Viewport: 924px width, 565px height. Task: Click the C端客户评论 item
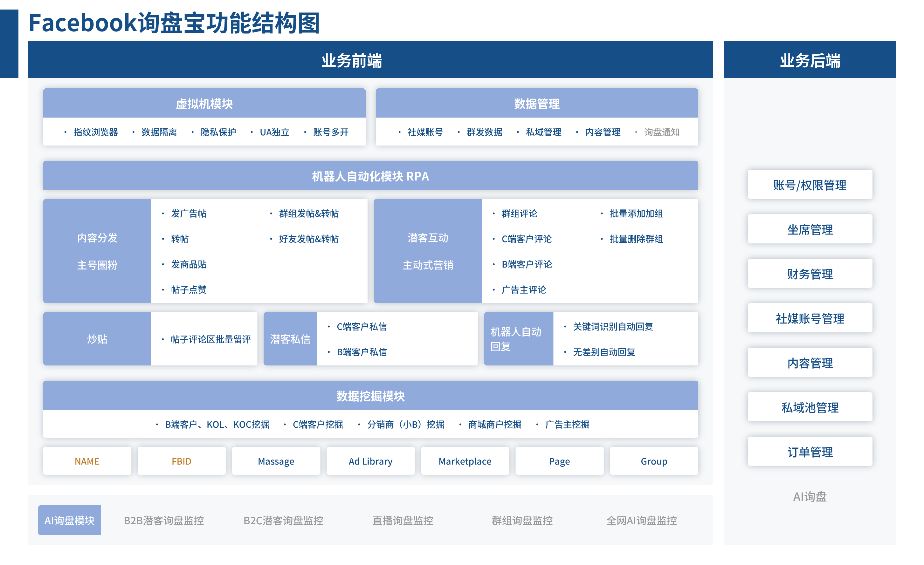click(x=527, y=239)
